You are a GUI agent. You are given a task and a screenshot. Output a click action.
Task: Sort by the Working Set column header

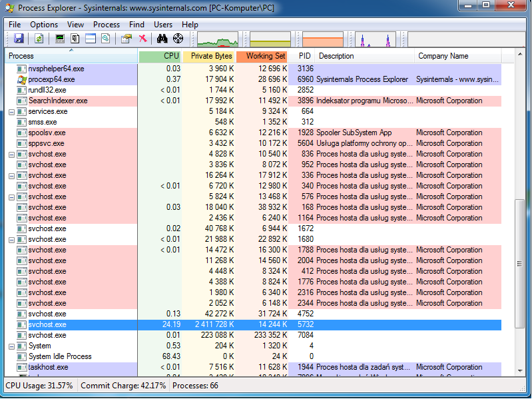262,56
